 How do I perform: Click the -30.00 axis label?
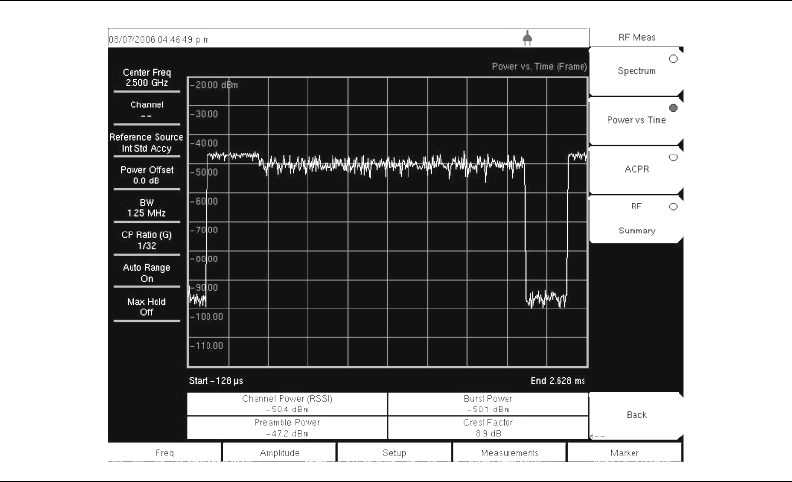tap(204, 114)
